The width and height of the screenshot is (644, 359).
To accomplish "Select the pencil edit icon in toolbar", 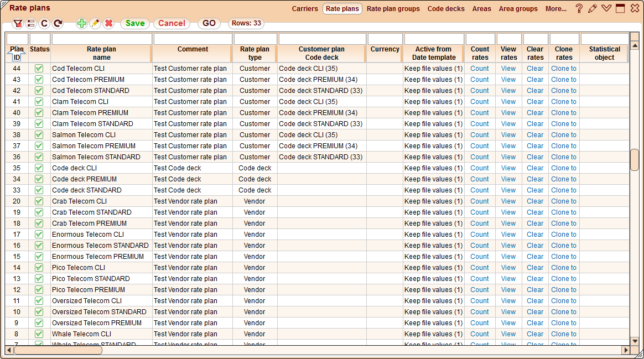I will pyautogui.click(x=94, y=23).
